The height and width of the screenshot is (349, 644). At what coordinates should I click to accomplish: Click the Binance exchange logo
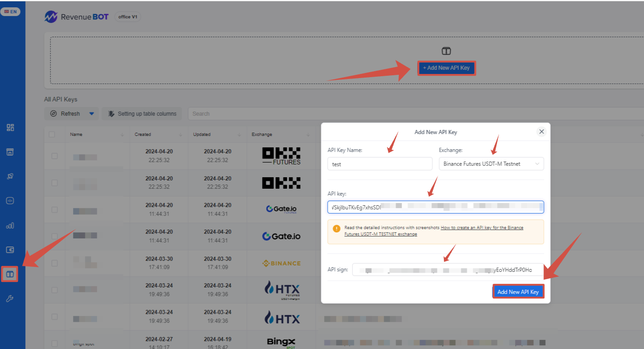click(281, 263)
